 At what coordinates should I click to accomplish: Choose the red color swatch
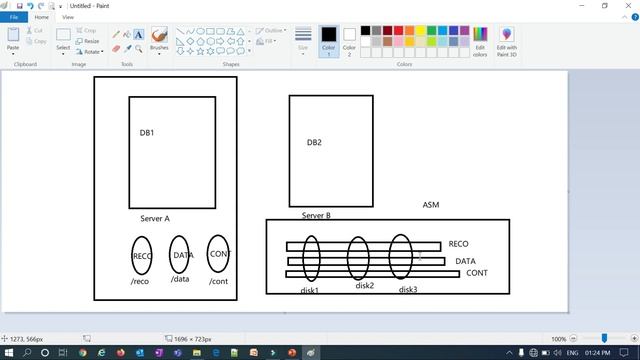(x=398, y=30)
